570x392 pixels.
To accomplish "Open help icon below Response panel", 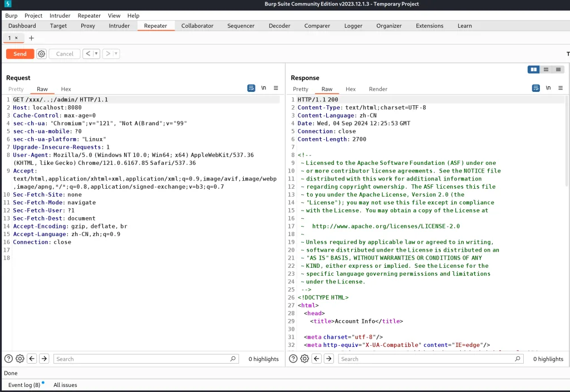I will pyautogui.click(x=293, y=359).
